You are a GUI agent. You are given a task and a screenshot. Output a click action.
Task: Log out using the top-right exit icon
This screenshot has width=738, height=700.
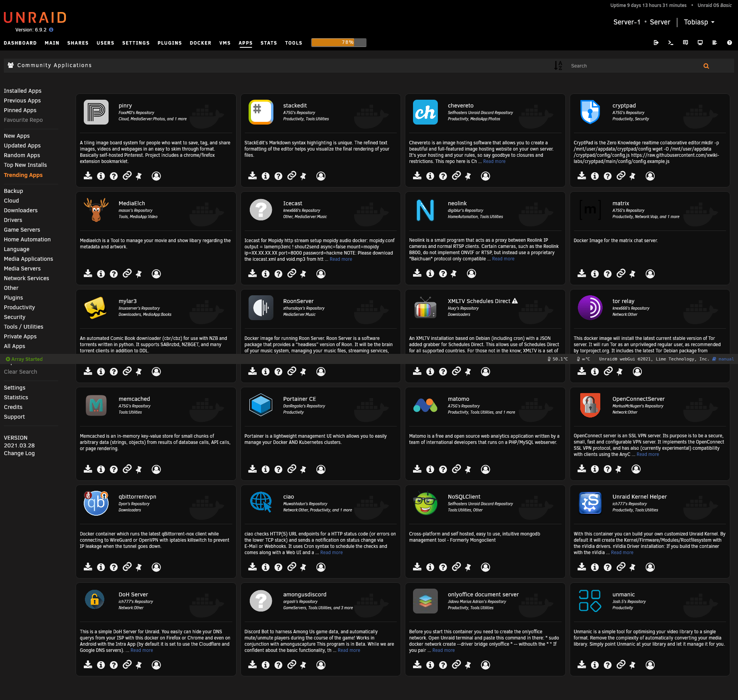pyautogui.click(x=656, y=43)
